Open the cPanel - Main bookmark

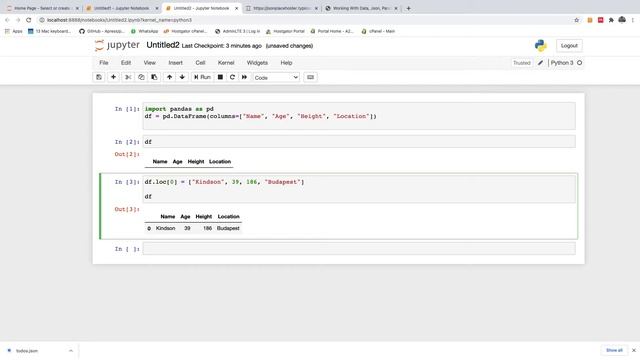[x=378, y=31]
